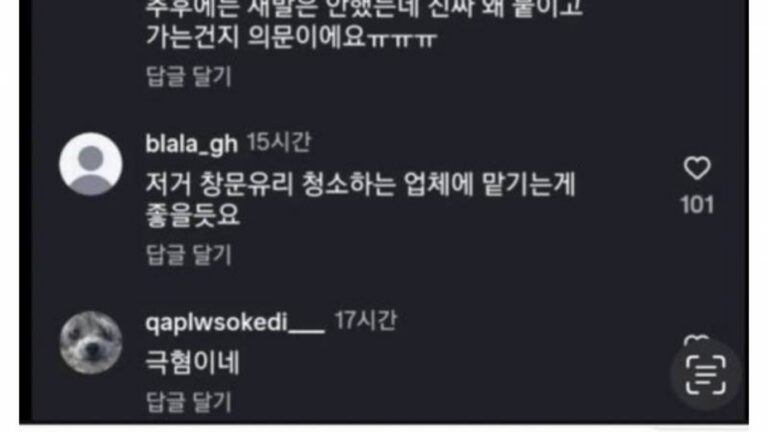Tap the cut-off first line of top comment
The image size is (768, 432).
(364, 9)
